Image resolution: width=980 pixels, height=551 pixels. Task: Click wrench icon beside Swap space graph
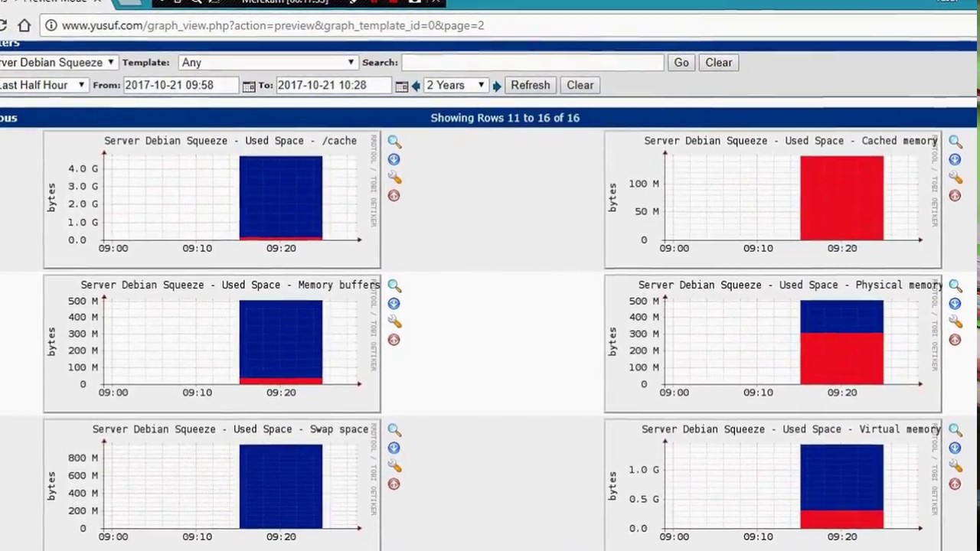(x=394, y=466)
